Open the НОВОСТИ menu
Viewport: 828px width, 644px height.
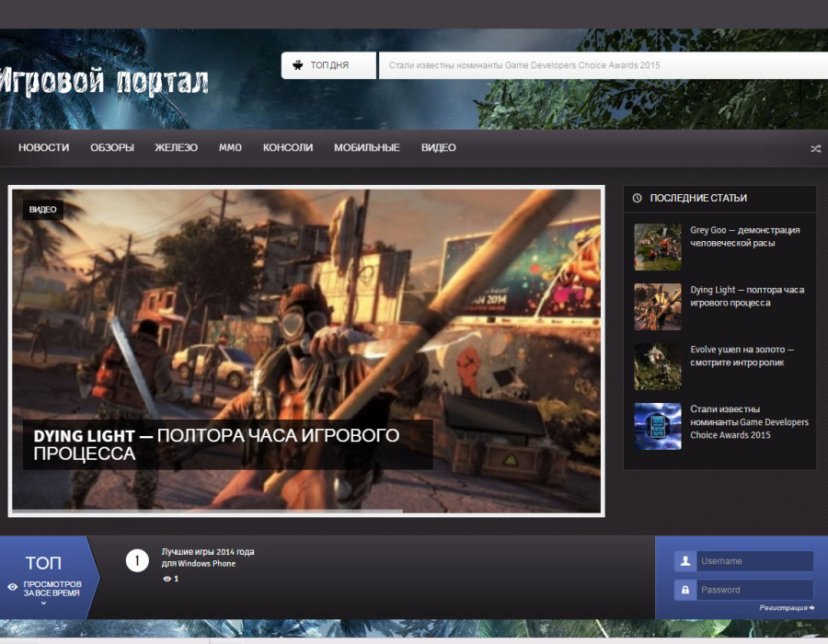44,148
